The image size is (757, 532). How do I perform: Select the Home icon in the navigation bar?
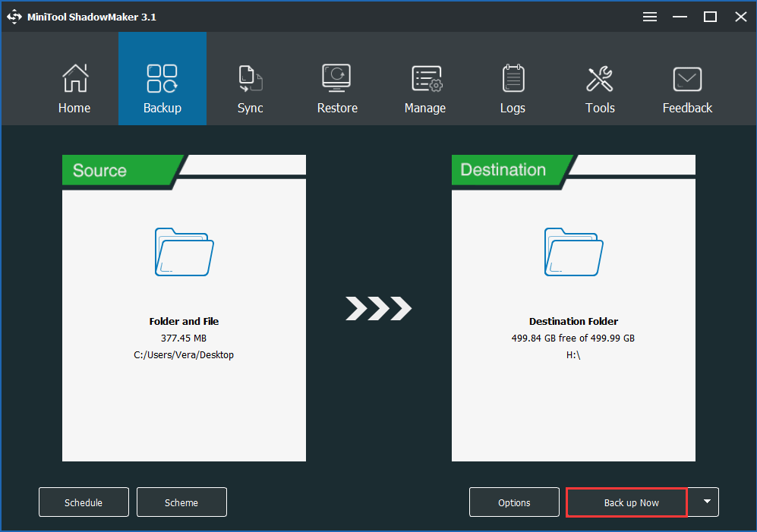point(74,78)
